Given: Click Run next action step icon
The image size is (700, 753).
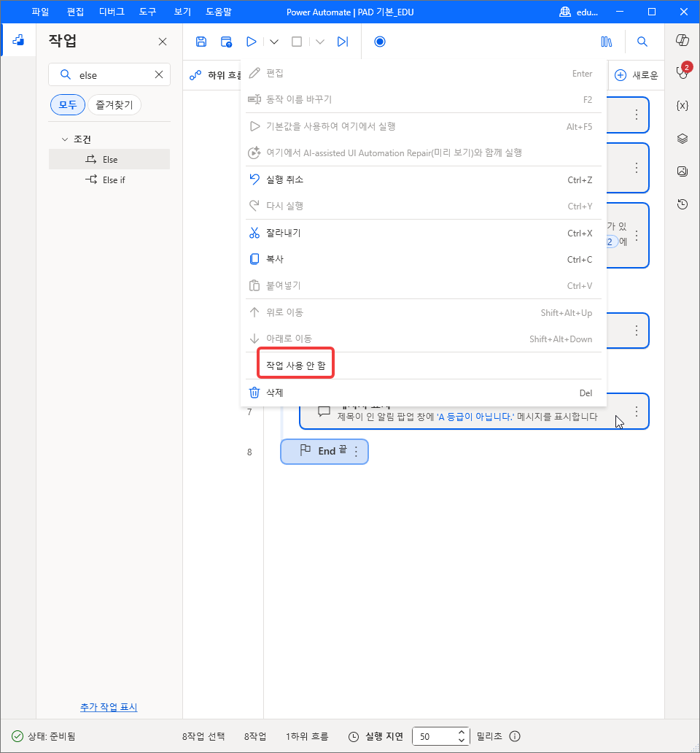Looking at the screenshot, I should click(343, 42).
